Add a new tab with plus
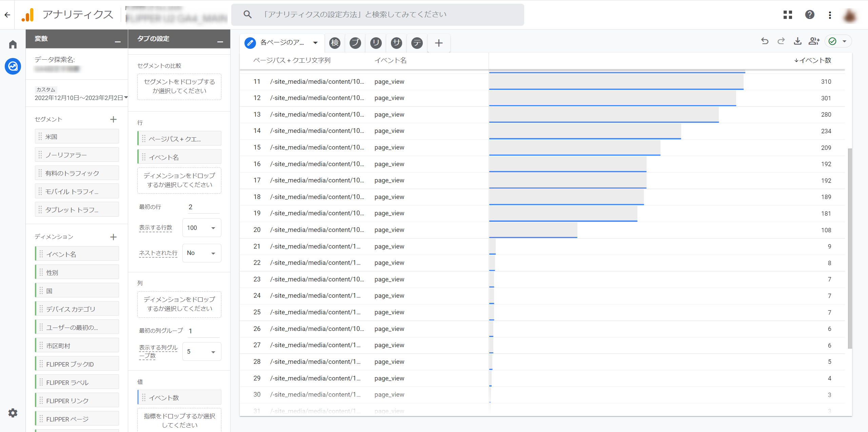The width and height of the screenshot is (868, 432). pos(439,43)
